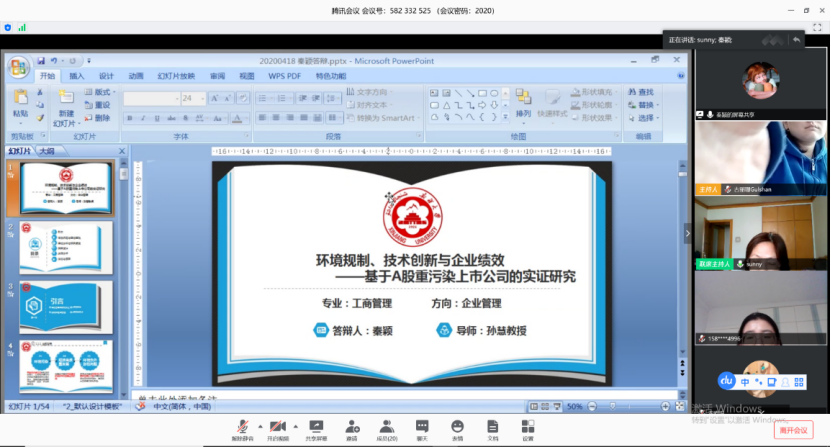Open the 幻灯片放映 ribbon tab
This screenshot has width=831, height=448.
click(x=176, y=76)
